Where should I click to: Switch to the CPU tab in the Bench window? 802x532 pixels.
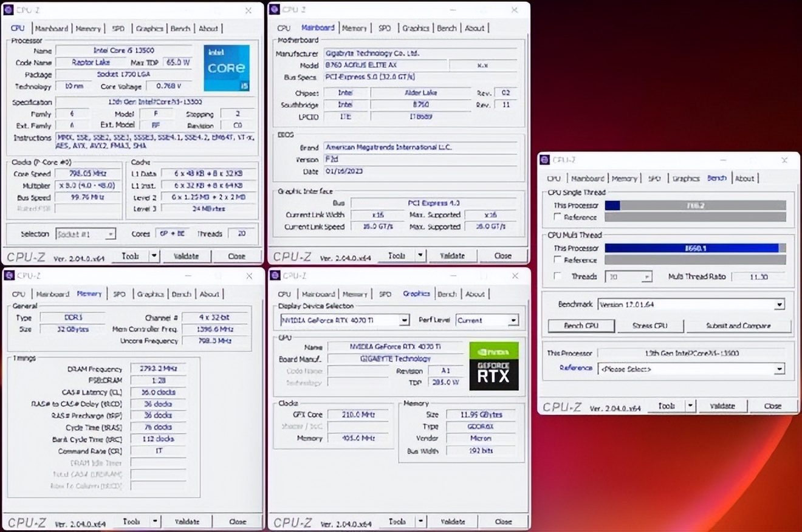tap(554, 179)
